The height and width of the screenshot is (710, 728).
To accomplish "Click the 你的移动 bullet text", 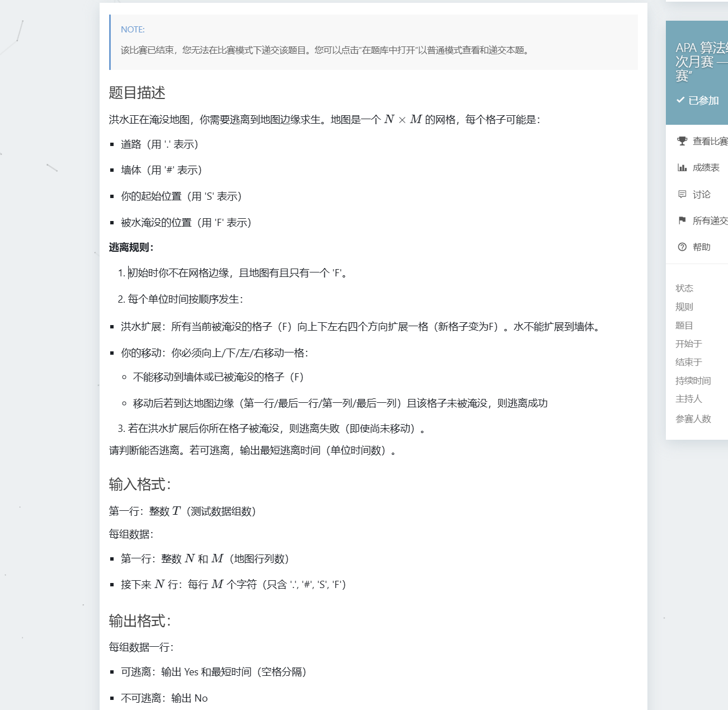I will [x=215, y=353].
